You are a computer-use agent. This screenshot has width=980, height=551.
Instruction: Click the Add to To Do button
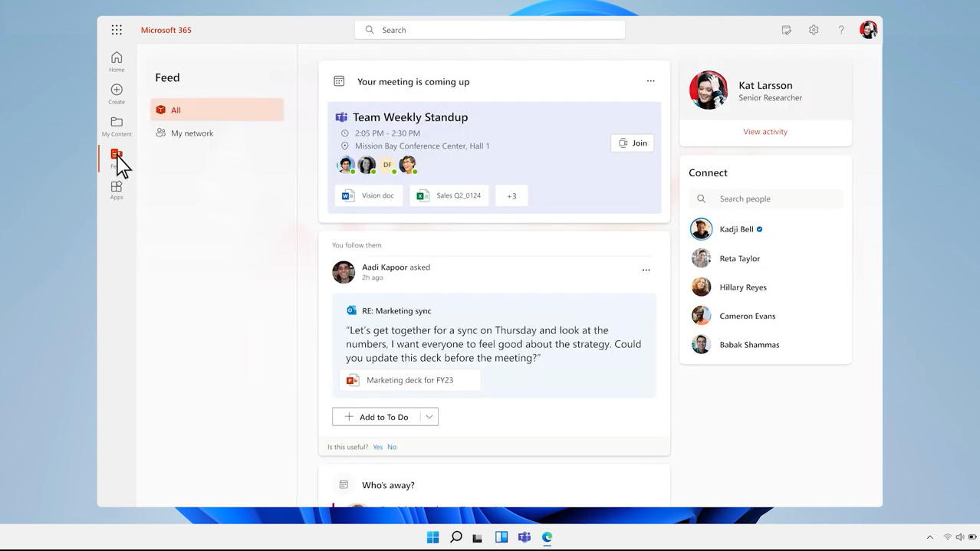377,417
